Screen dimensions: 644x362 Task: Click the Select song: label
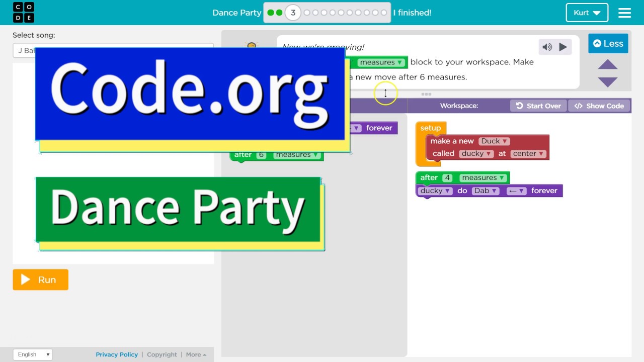[x=34, y=35]
